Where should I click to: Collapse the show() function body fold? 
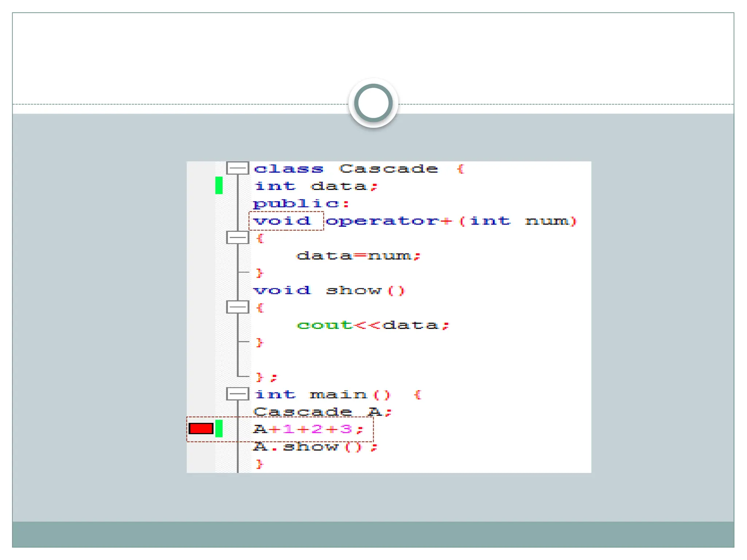(x=237, y=307)
